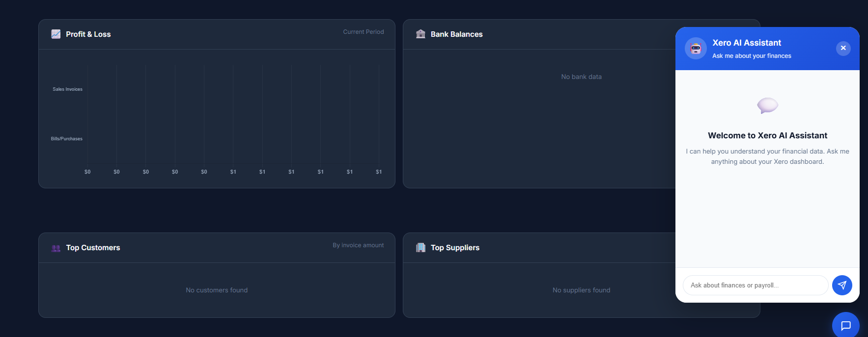The width and height of the screenshot is (868, 337).
Task: Click 'By invoice amount' in Top Customers
Action: click(x=358, y=245)
